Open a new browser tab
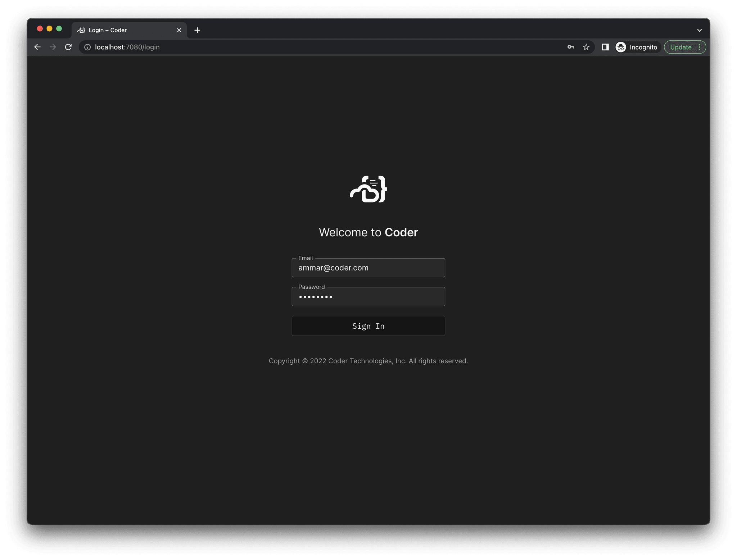 click(197, 30)
